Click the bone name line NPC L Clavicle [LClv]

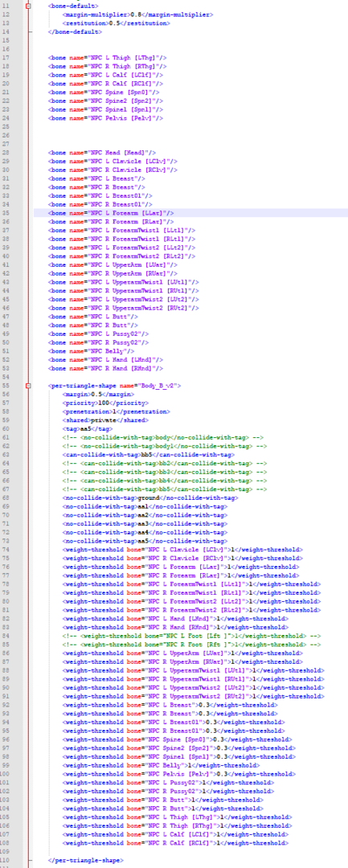pos(113,161)
